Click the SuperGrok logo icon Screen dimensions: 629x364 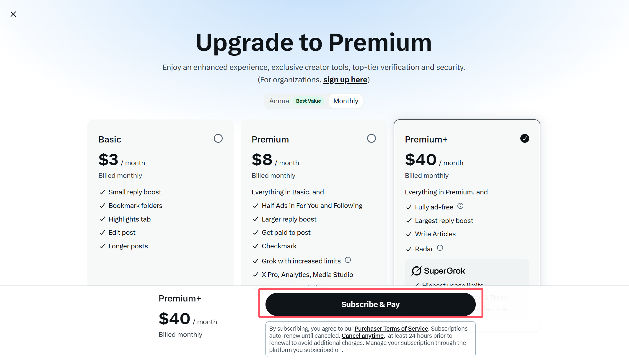pos(417,270)
